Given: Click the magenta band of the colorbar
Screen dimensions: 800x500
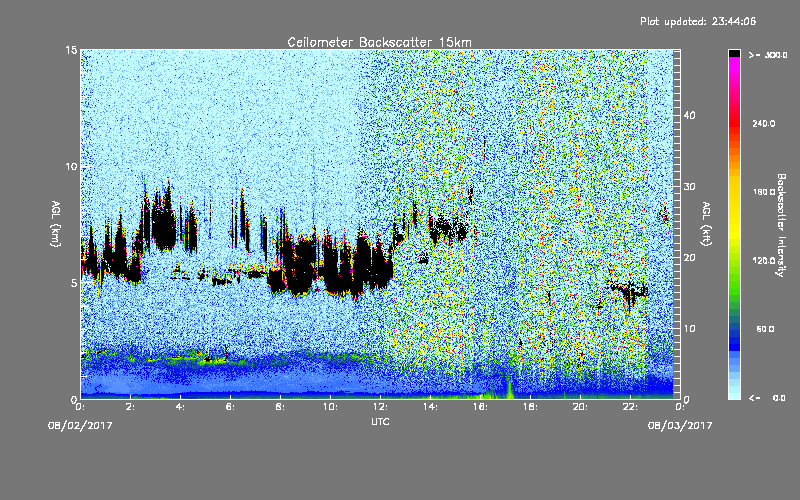Looking at the screenshot, I should [734, 64].
